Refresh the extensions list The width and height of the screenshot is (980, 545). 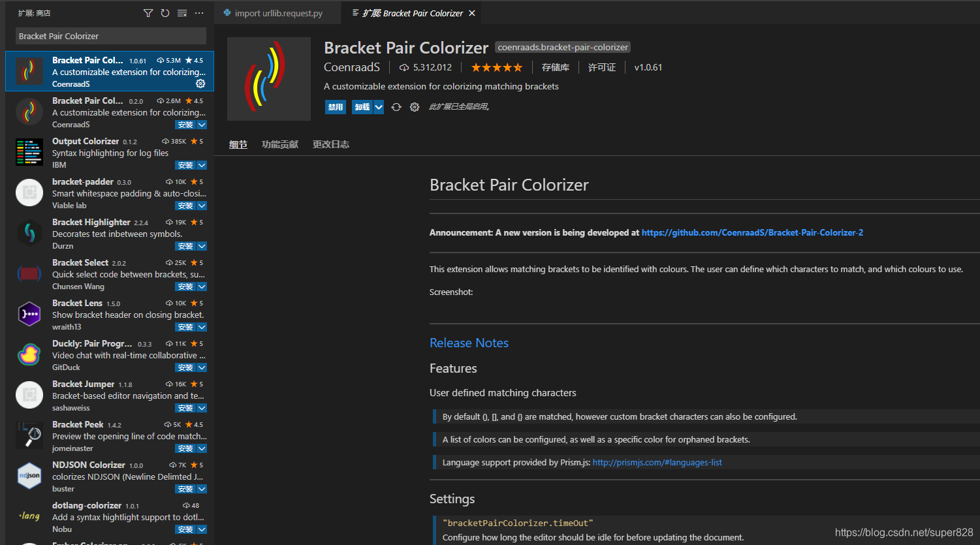pos(165,12)
